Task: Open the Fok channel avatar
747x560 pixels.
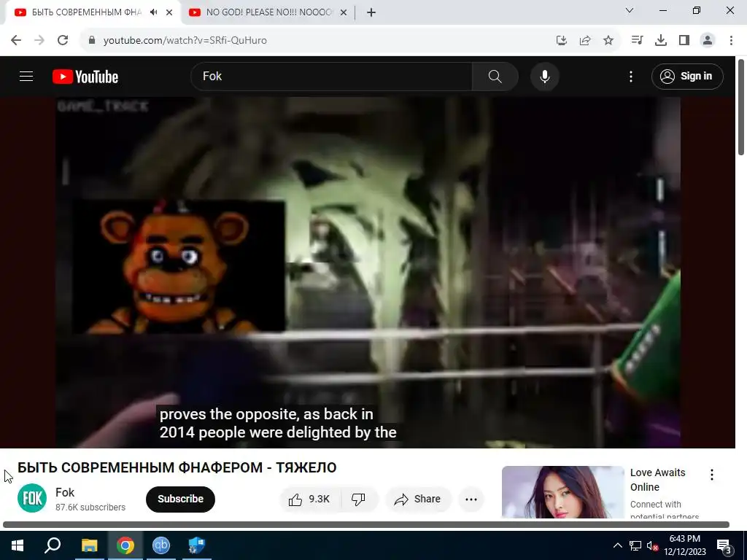Action: [x=32, y=498]
